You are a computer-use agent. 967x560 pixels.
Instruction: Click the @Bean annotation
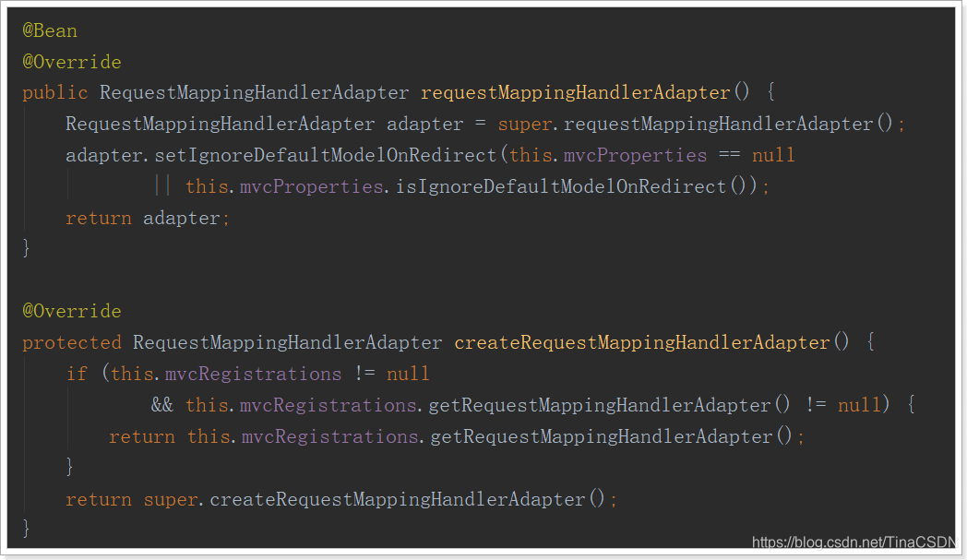click(x=50, y=30)
